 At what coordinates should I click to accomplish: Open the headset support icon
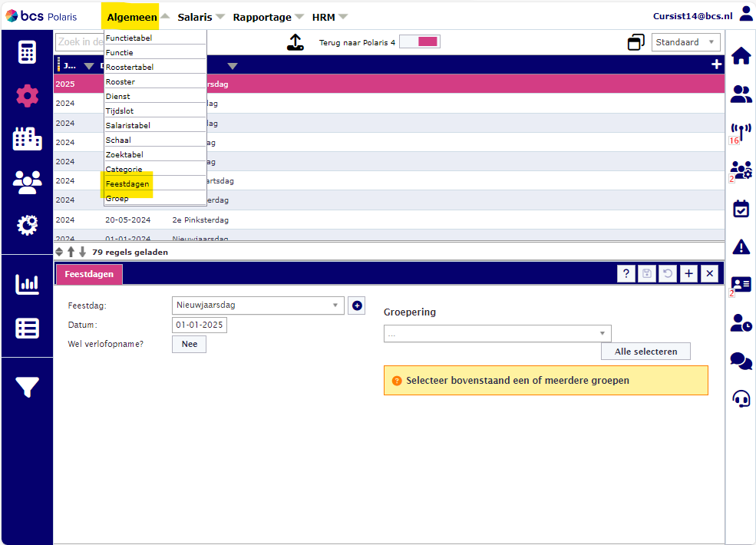pos(741,399)
